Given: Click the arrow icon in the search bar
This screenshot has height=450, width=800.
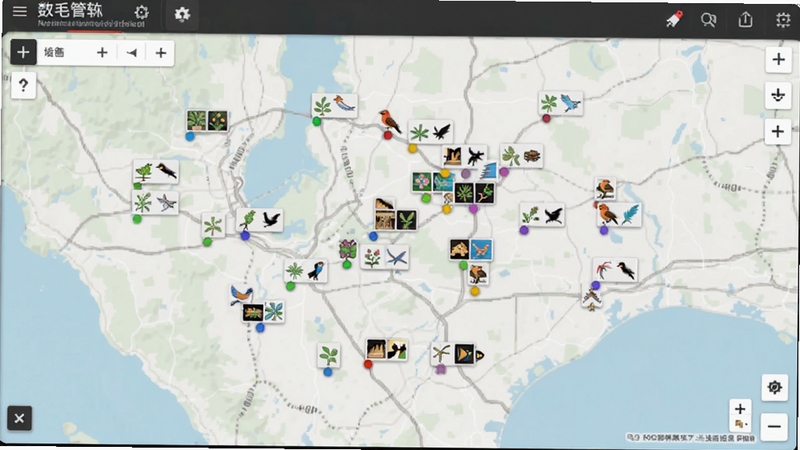Looking at the screenshot, I should click(x=132, y=53).
